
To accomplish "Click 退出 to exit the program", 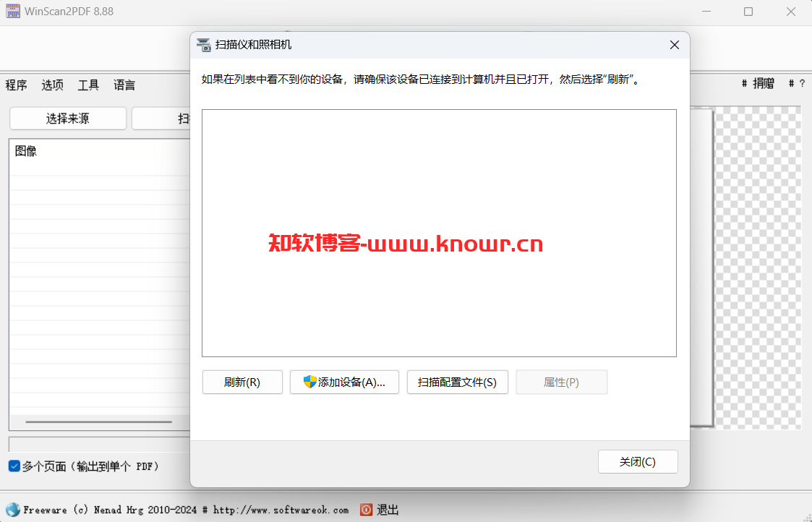I will click(388, 510).
